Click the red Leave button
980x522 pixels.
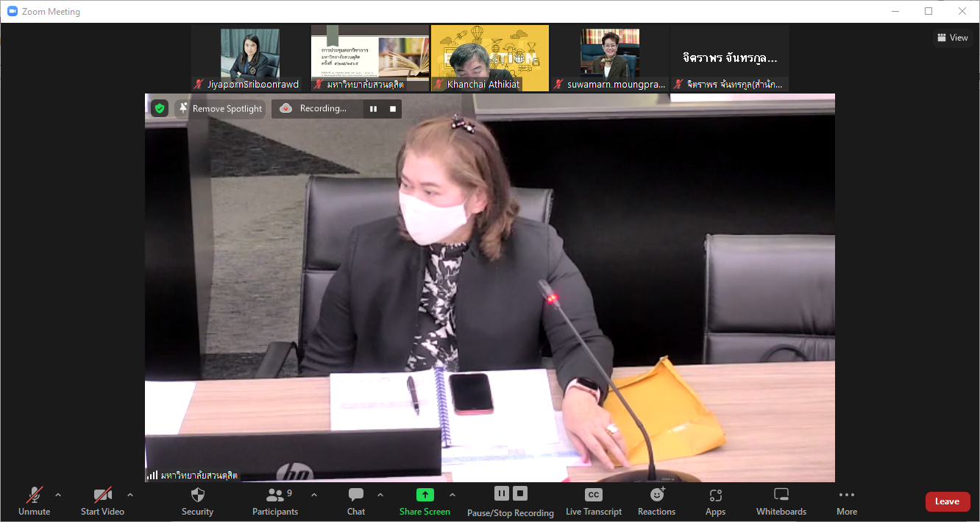[x=947, y=501]
